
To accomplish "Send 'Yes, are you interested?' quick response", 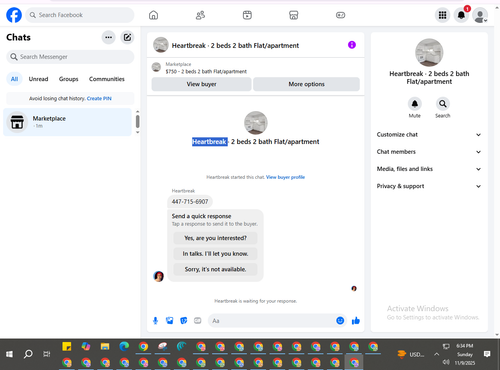I will click(x=215, y=238).
